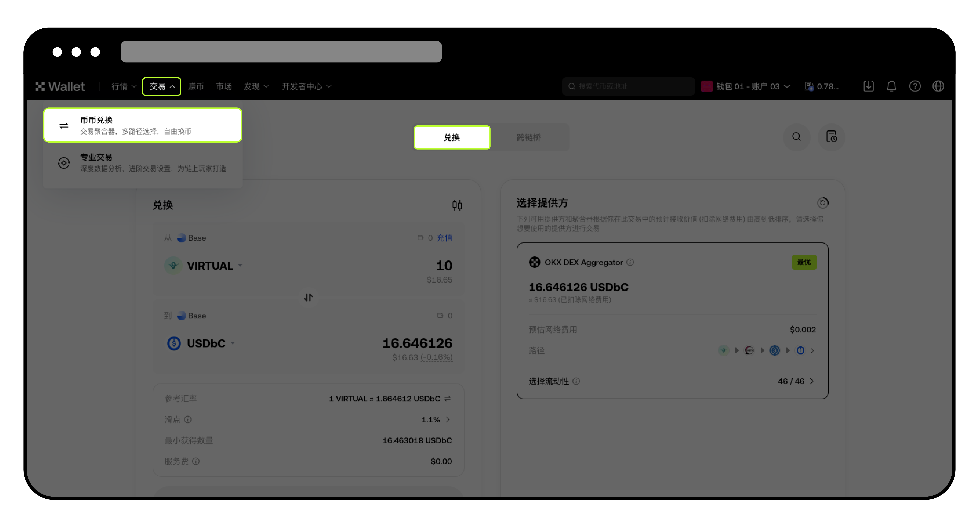
Task: Click the OKX DEX Aggregator logo
Action: coord(535,262)
